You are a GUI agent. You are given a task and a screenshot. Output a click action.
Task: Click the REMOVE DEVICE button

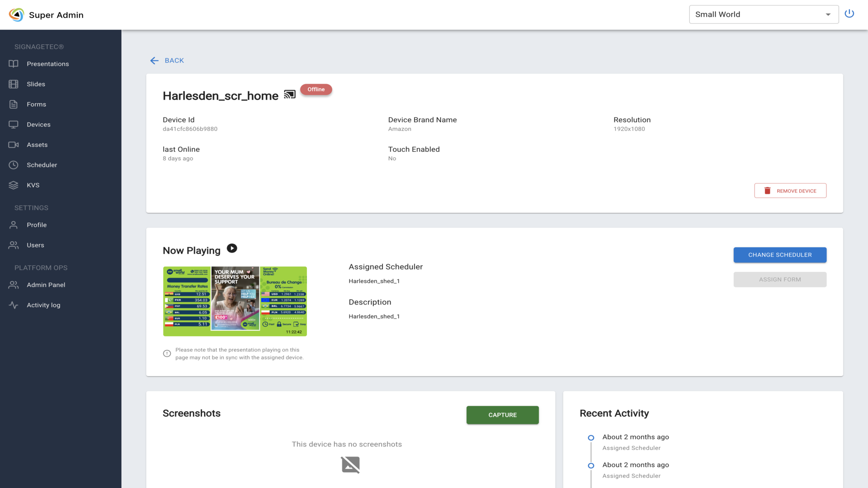pos(790,191)
